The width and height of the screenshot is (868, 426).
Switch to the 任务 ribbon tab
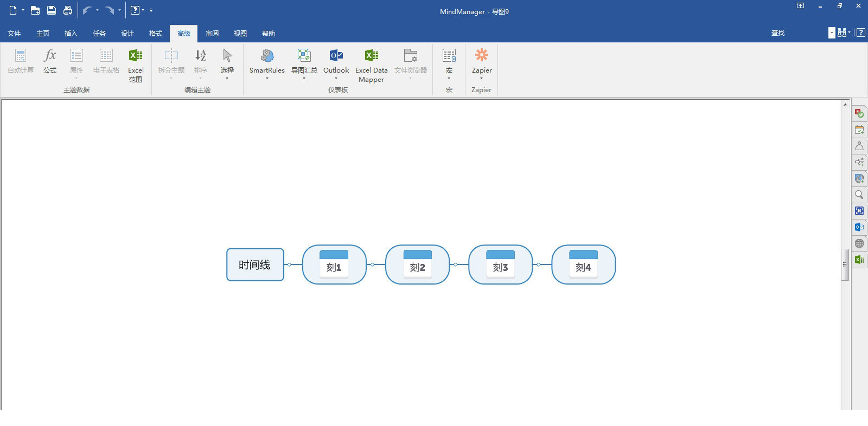(x=99, y=34)
